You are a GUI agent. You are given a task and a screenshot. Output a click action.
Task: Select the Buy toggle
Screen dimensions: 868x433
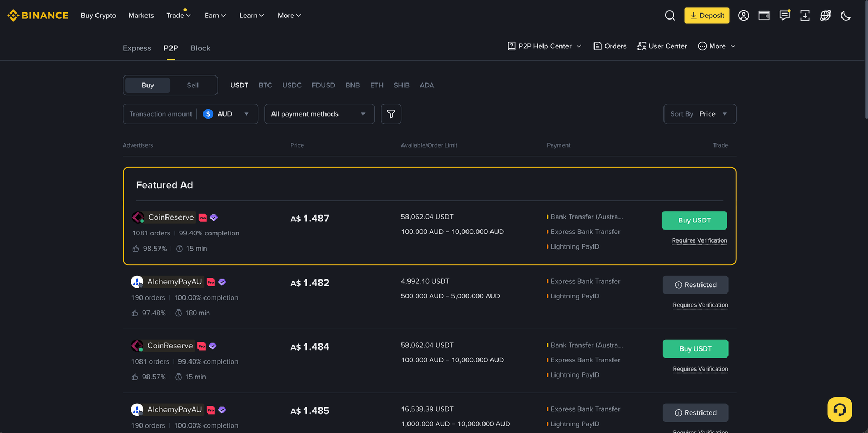point(148,85)
